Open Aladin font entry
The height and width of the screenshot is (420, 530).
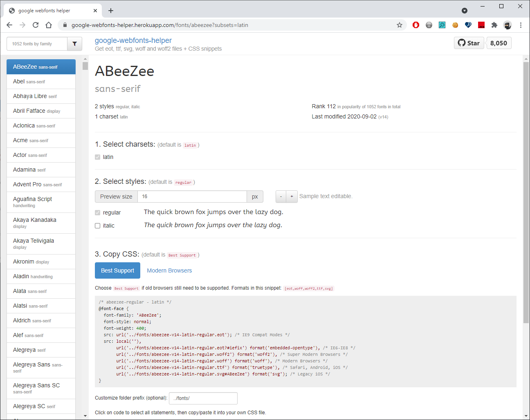coord(41,276)
